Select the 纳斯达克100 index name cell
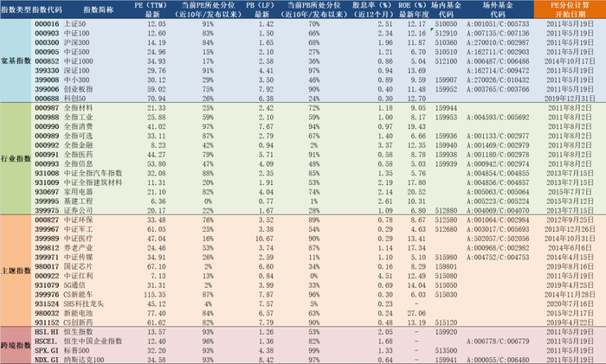 click(84, 360)
